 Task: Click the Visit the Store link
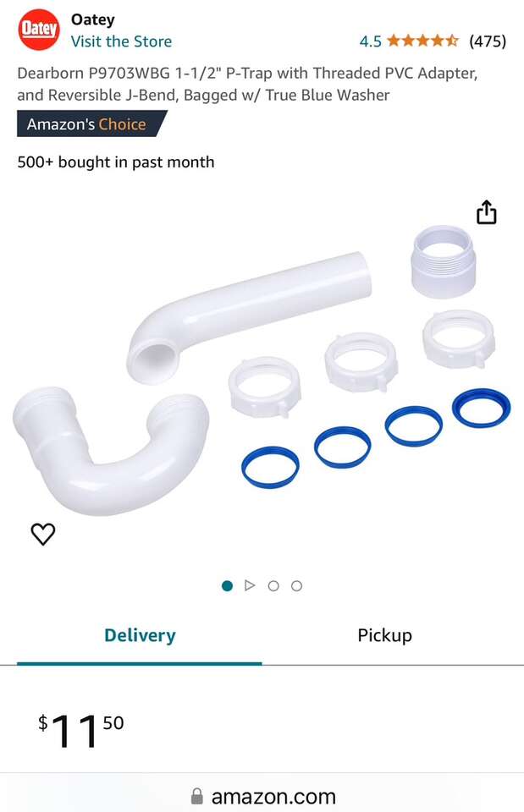point(121,41)
